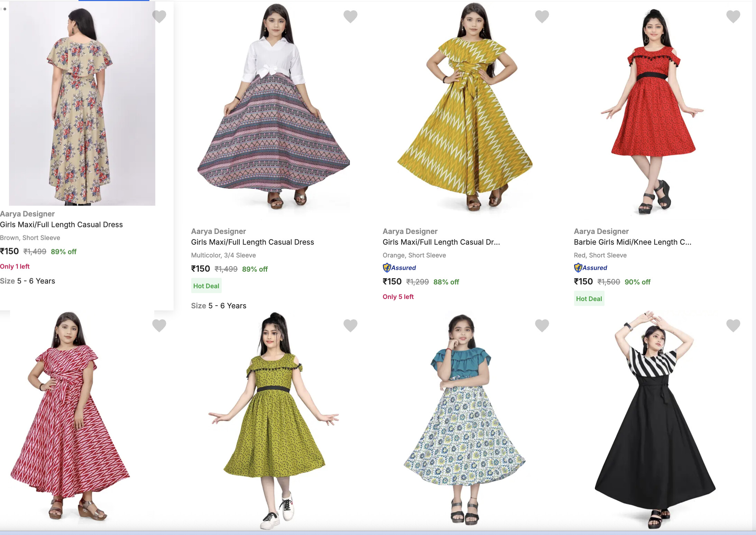This screenshot has height=535, width=756.
Task: Wishlist the brown floral maxi dress
Action: (159, 16)
